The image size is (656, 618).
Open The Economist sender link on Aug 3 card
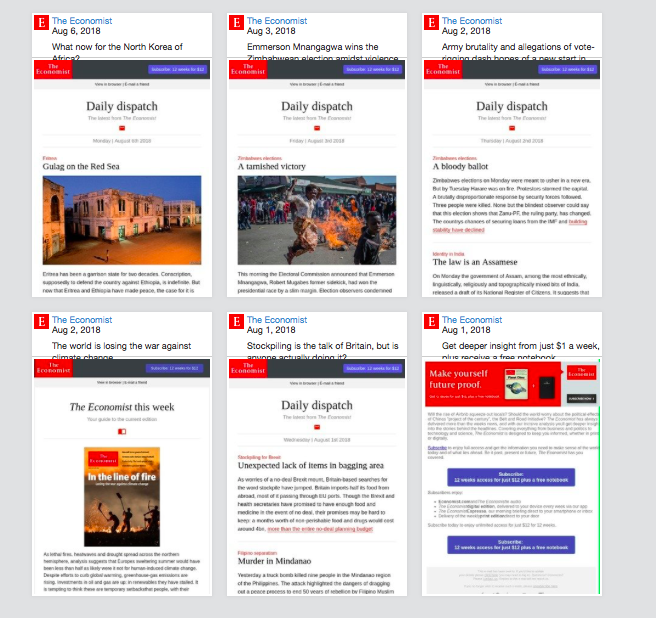pyautogui.click(x=277, y=21)
